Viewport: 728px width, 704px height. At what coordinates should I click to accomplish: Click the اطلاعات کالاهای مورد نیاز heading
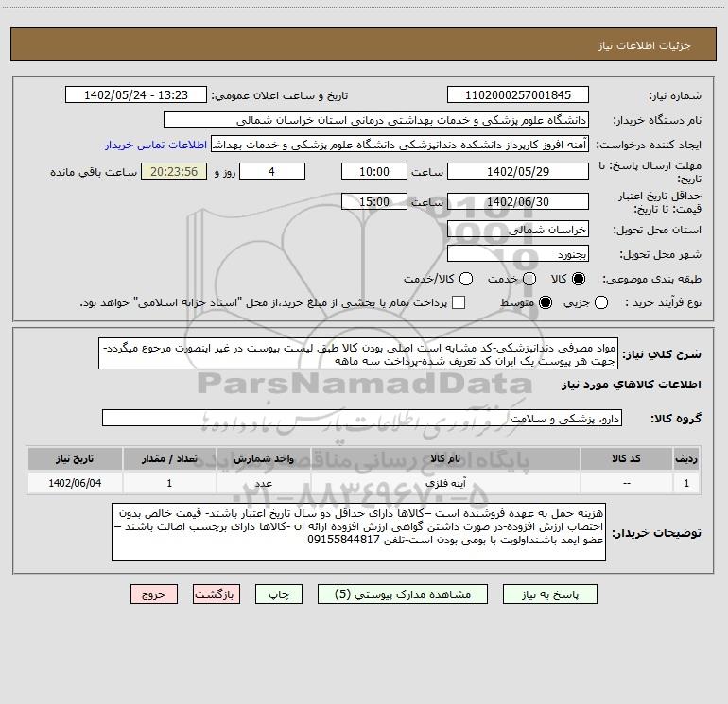[631, 385]
